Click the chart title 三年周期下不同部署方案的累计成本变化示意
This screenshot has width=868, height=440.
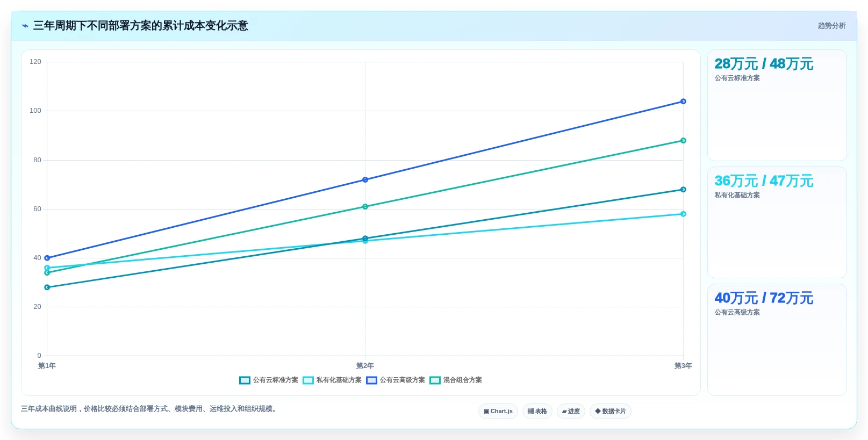(x=141, y=26)
